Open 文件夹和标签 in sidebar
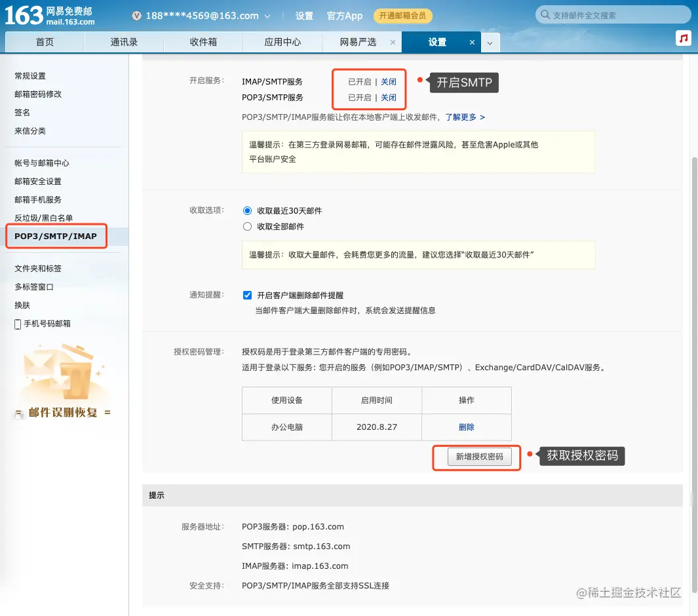Viewport: 698px width, 616px height. (x=38, y=269)
